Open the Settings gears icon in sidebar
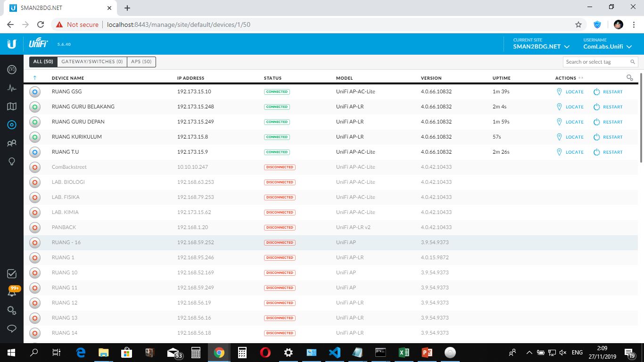 click(12, 310)
